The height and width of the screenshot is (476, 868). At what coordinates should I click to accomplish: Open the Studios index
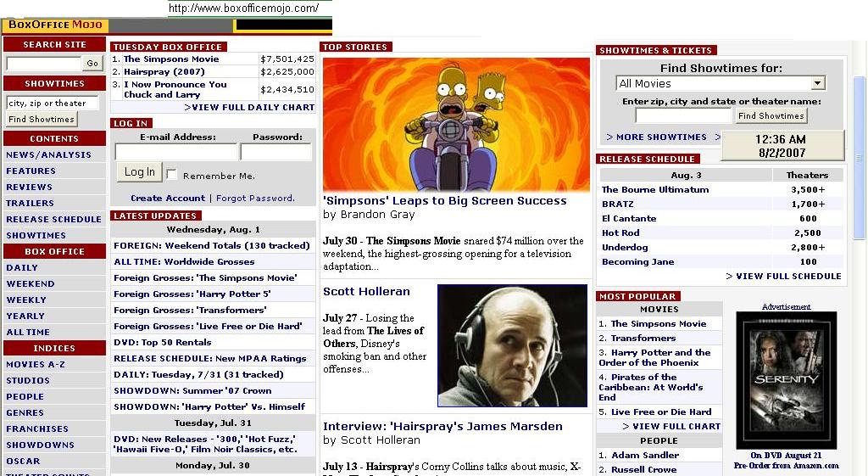28,381
